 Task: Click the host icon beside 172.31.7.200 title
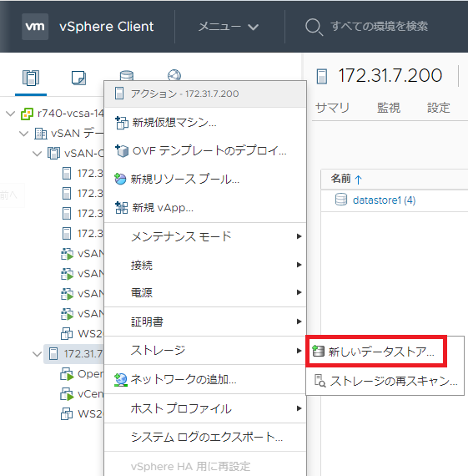click(322, 76)
